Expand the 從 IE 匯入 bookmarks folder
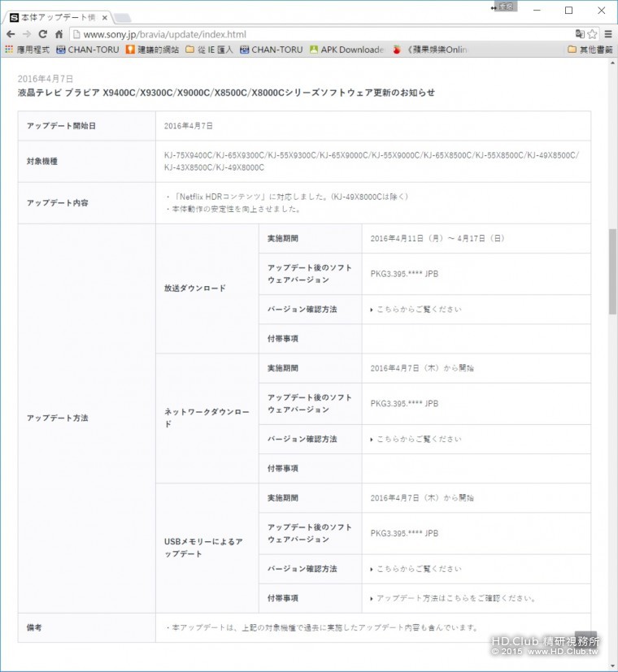Screen dimensions: 618x672 click(x=209, y=50)
